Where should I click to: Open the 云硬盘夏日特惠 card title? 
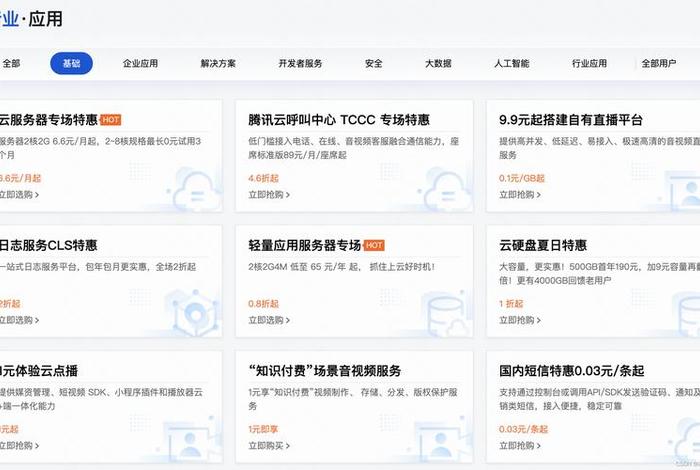[x=543, y=245]
